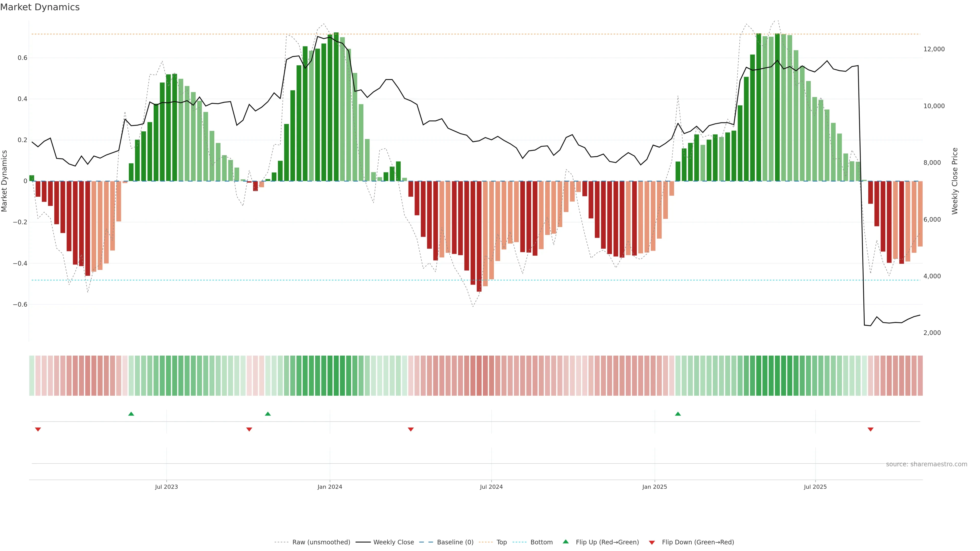Select Flip Down marker between Jan 2024 and Jul 2024
The height and width of the screenshot is (551, 980).
coord(411,429)
